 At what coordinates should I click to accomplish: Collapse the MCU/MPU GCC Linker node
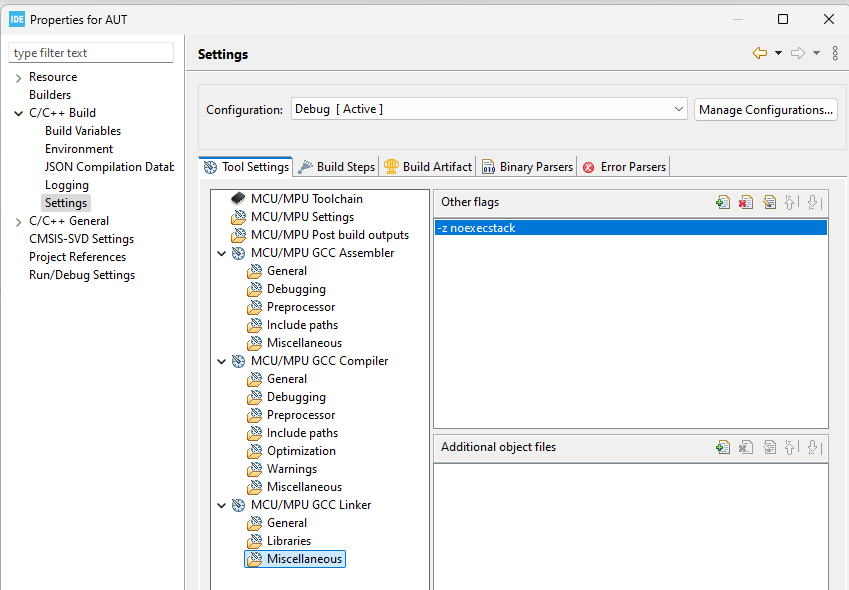pos(221,505)
